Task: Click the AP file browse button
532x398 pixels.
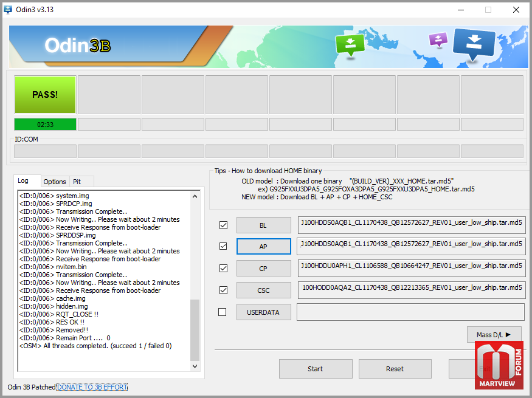Action: point(264,247)
